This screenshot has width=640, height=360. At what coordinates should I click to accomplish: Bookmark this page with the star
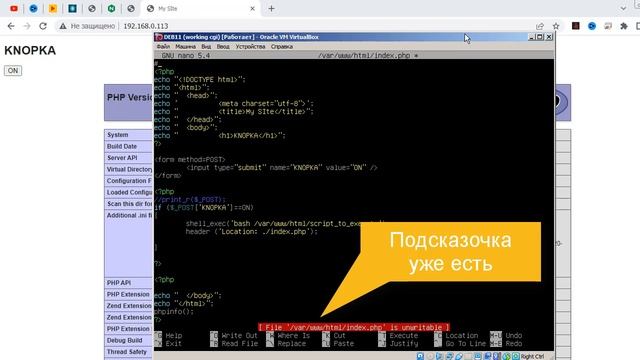pyautogui.click(x=556, y=26)
